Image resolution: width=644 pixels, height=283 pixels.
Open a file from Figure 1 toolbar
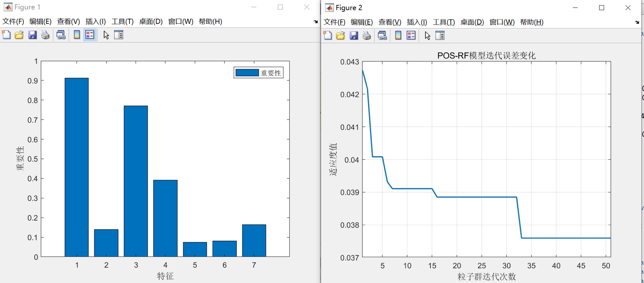(x=19, y=35)
